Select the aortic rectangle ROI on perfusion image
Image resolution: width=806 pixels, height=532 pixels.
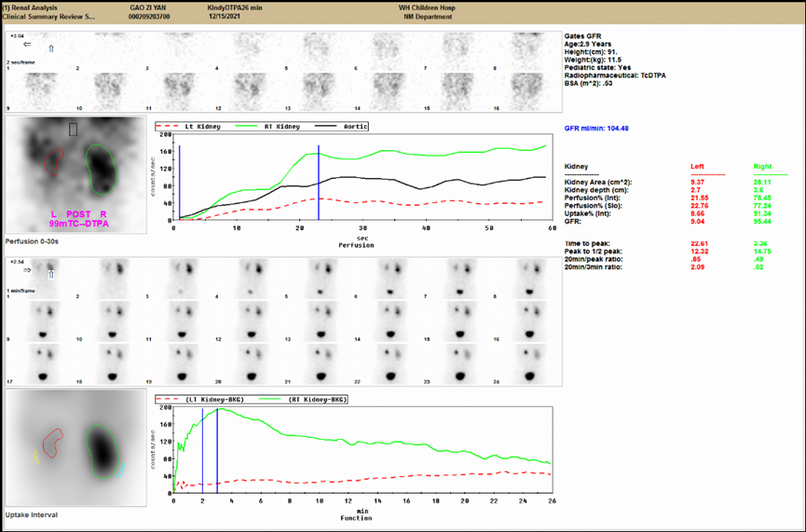[73, 130]
